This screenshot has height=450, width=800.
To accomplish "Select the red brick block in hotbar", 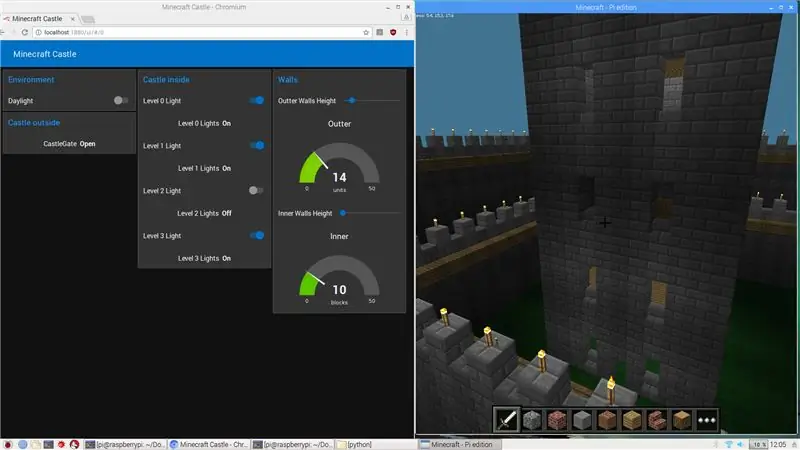I will pos(557,420).
